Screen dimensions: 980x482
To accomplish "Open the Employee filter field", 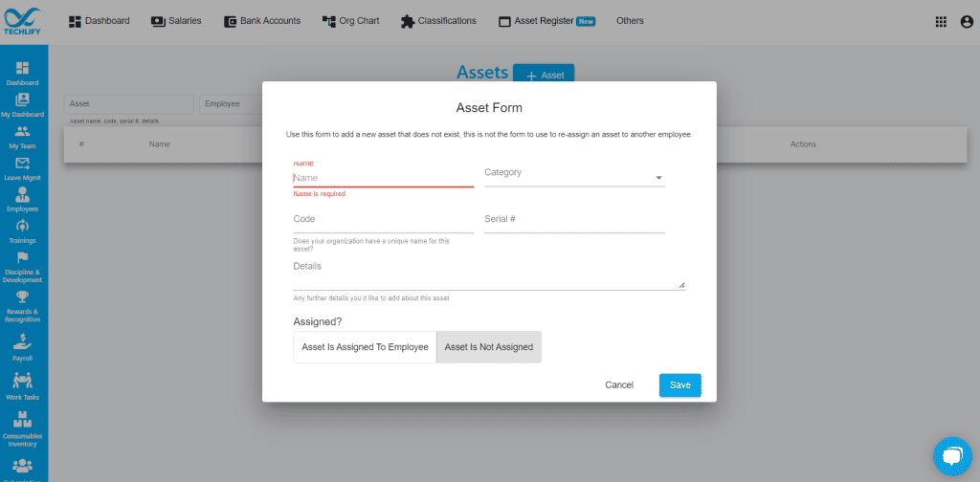I will 230,103.
